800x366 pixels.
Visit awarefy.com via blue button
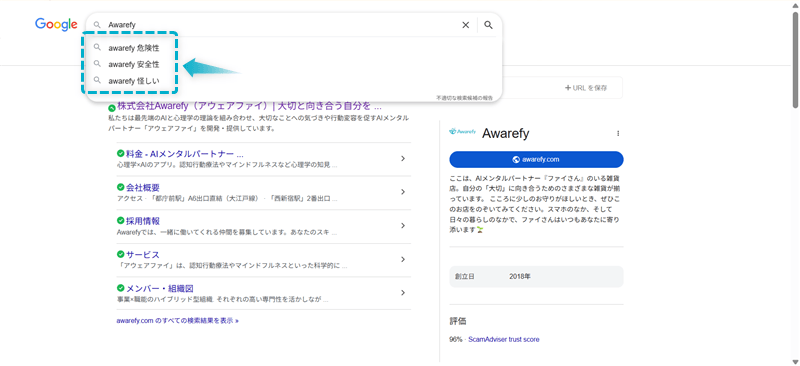tap(536, 159)
